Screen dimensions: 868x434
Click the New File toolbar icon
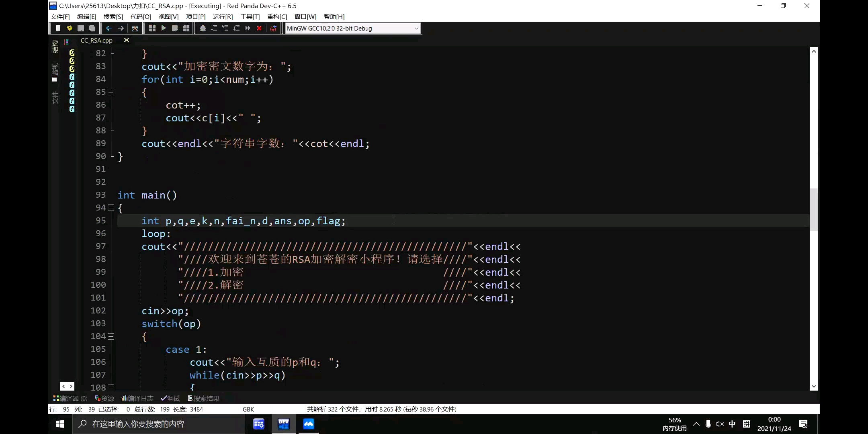[58, 28]
